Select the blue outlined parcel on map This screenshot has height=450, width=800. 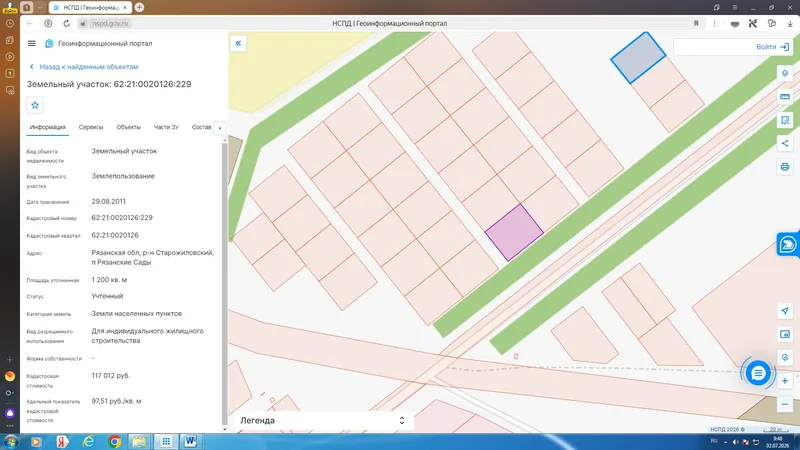[638, 58]
